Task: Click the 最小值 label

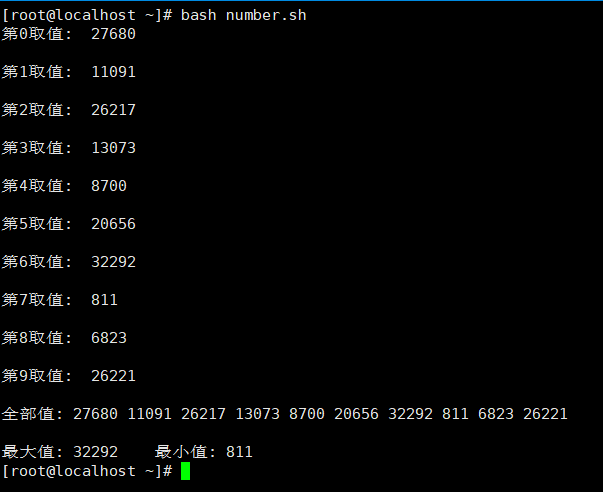Action: [x=185, y=452]
